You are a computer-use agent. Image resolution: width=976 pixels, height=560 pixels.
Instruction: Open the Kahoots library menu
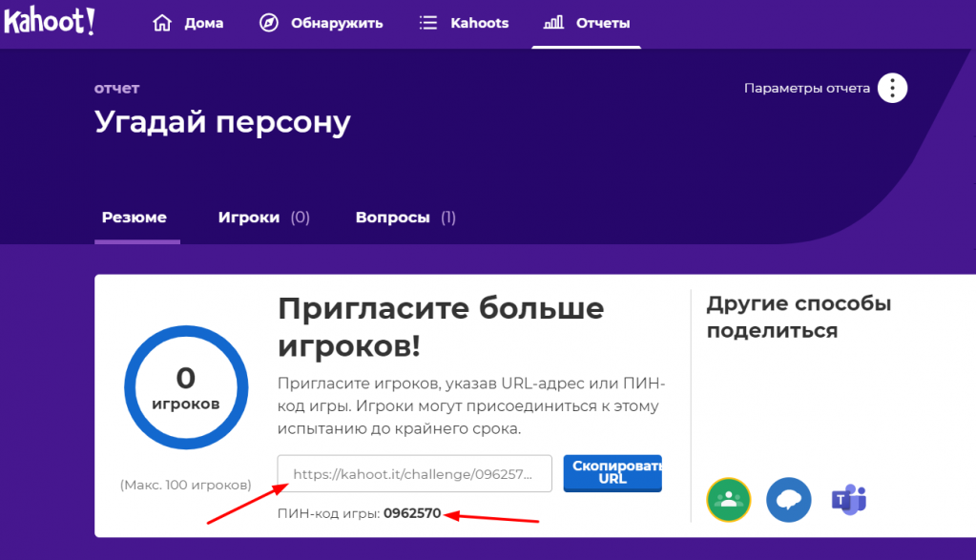tap(464, 23)
